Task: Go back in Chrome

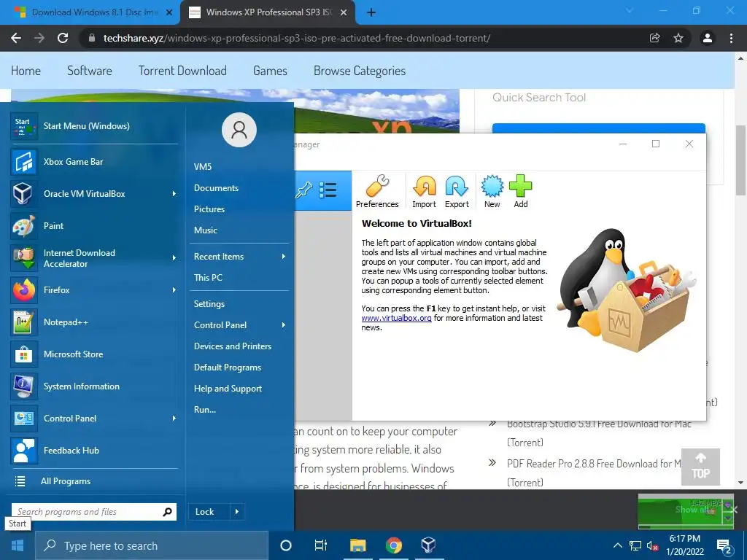Action: pyautogui.click(x=16, y=38)
